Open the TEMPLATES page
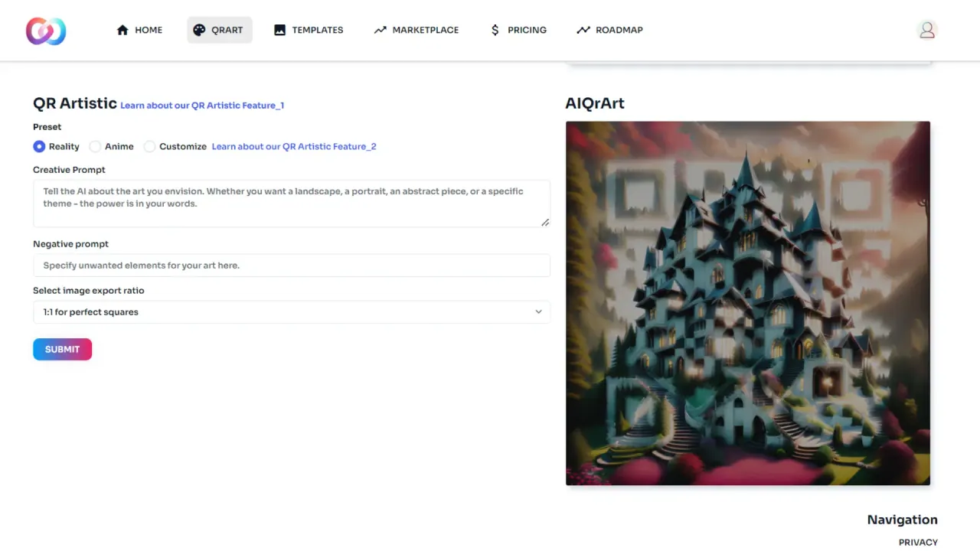980x551 pixels. (309, 30)
